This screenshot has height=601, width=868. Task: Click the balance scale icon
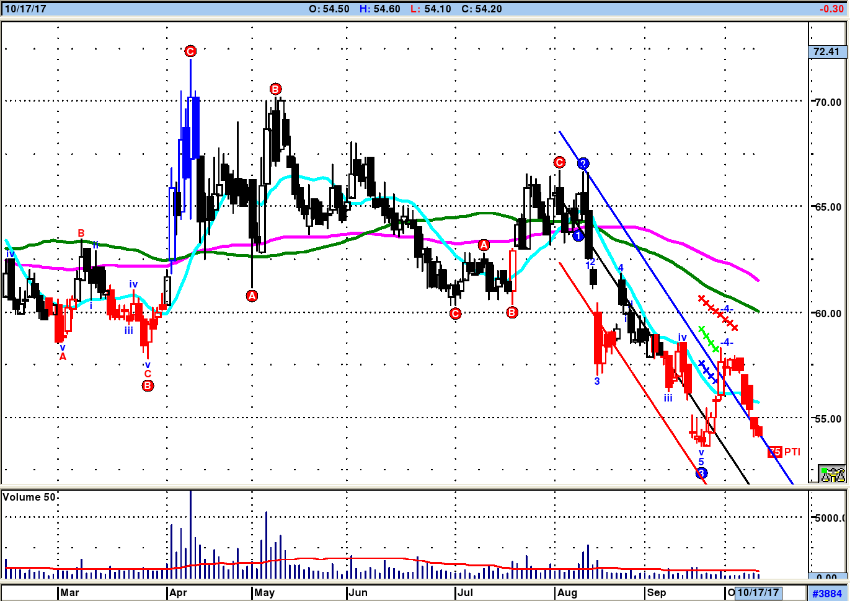(x=832, y=474)
